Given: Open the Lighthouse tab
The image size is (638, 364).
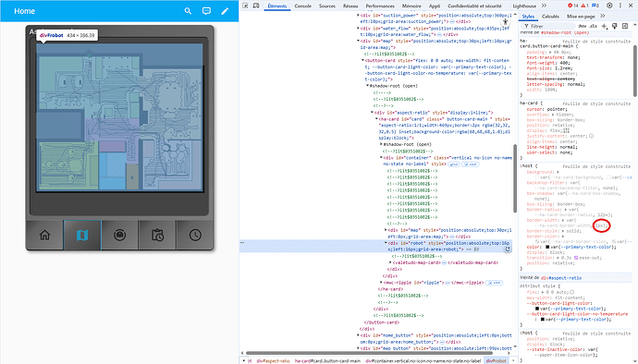Looking at the screenshot, I should tap(524, 6).
